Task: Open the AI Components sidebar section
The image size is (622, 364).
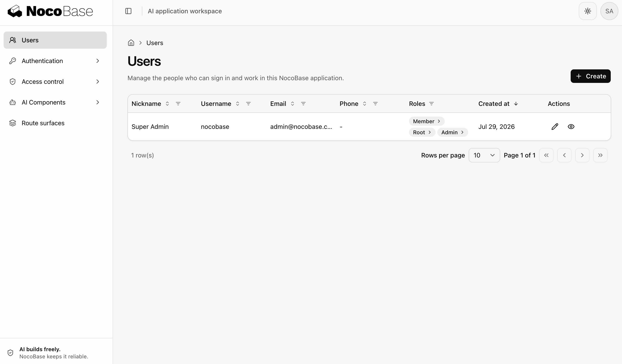Action: coord(55,102)
